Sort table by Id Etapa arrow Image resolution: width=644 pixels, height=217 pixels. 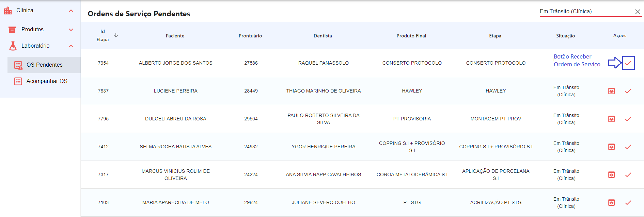tap(116, 35)
